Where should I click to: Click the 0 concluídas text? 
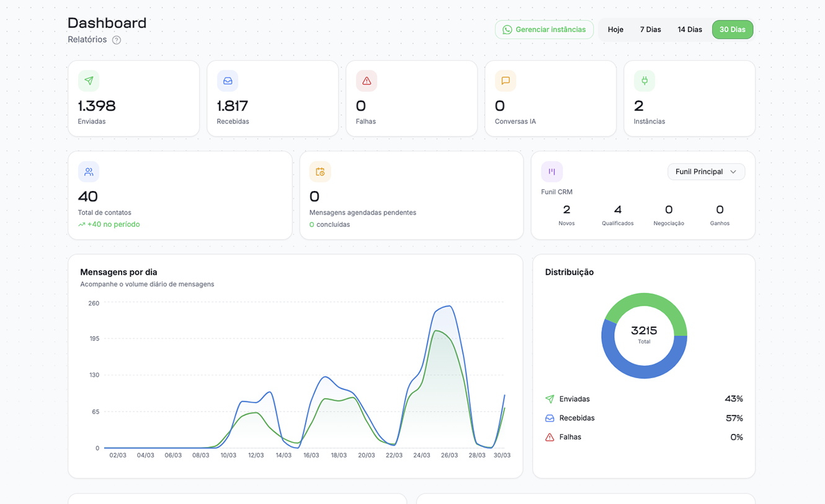[329, 224]
